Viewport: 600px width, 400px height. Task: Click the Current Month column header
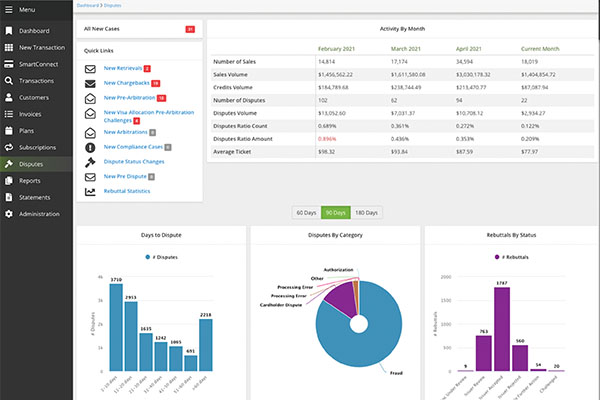tap(540, 49)
